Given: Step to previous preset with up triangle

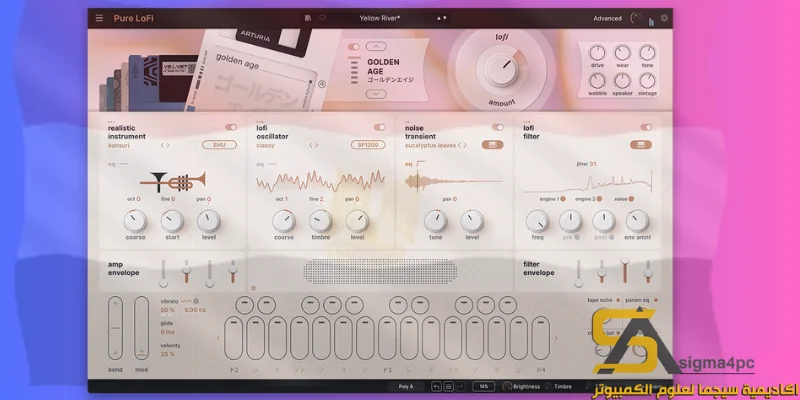Looking at the screenshot, I should pos(438,18).
